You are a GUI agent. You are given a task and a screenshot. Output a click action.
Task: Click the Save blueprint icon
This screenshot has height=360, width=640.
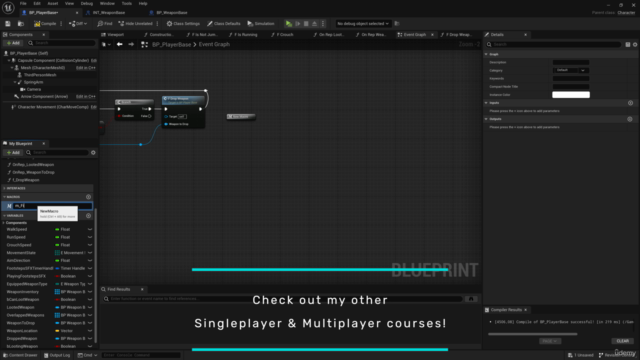click(x=8, y=24)
